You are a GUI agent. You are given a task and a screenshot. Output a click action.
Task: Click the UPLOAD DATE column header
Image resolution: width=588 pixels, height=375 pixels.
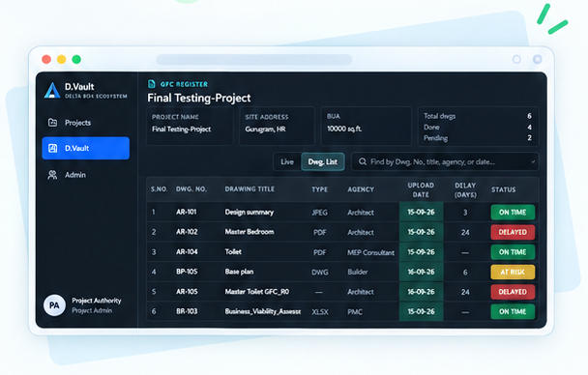(421, 190)
